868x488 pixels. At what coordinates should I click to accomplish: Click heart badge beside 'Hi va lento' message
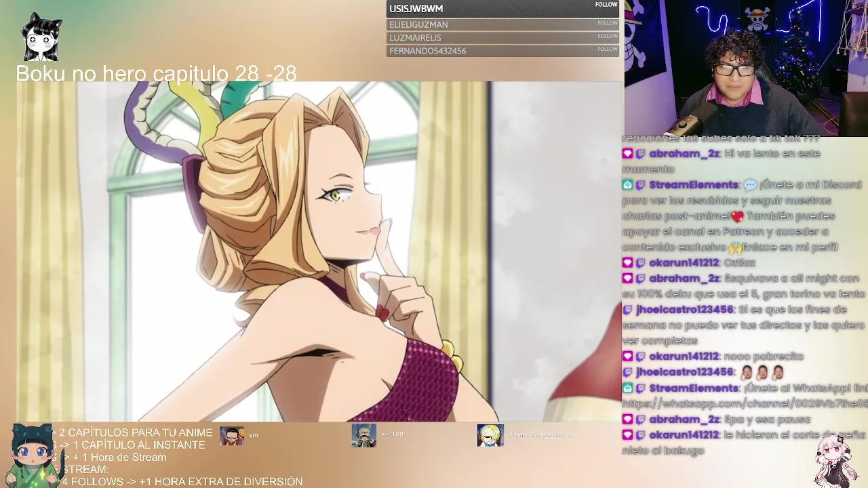point(627,154)
